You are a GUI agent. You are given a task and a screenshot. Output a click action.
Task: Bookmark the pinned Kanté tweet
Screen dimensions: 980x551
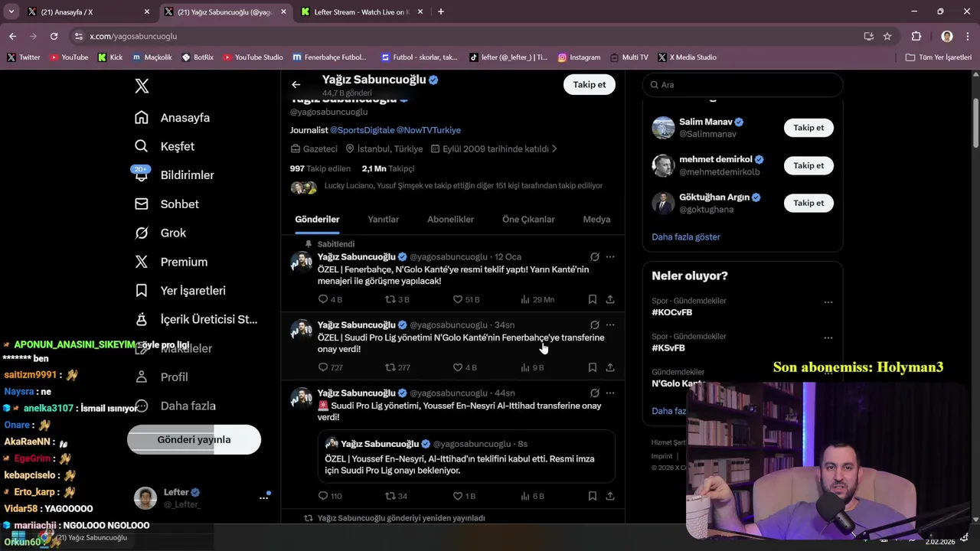(593, 300)
